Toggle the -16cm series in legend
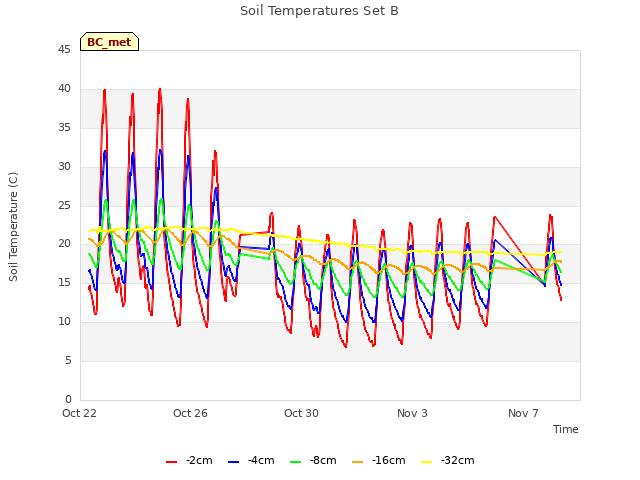 point(378,461)
